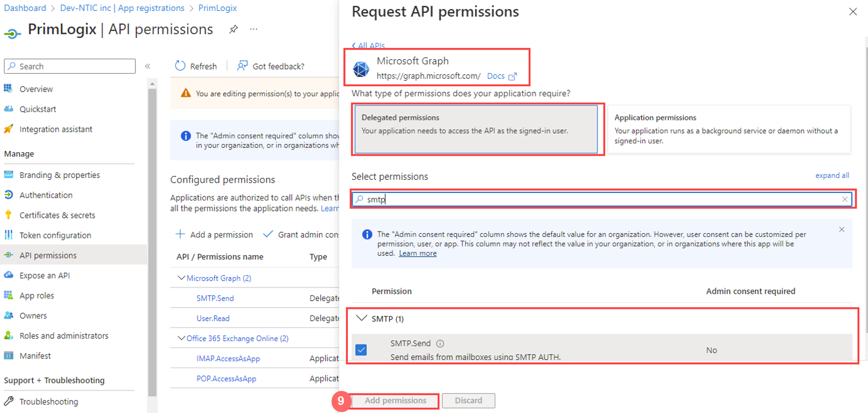
Task: Click the Troubleshooting wrench icon
Action: [x=9, y=401]
